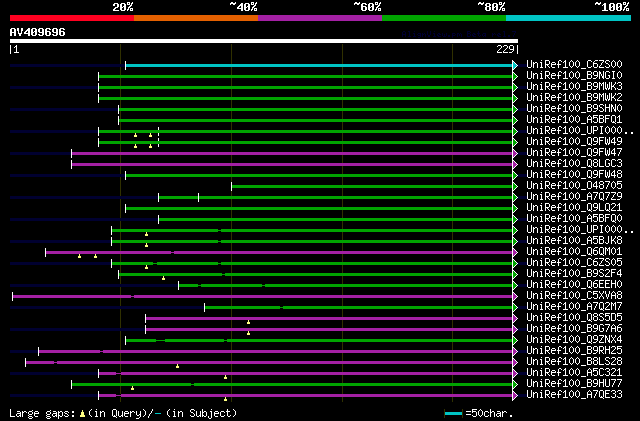This screenshot has width=640, height=421.
Task: Click the arrowhead ending the UniRef100_A7QE33 bar
Action: pyautogui.click(x=515, y=395)
